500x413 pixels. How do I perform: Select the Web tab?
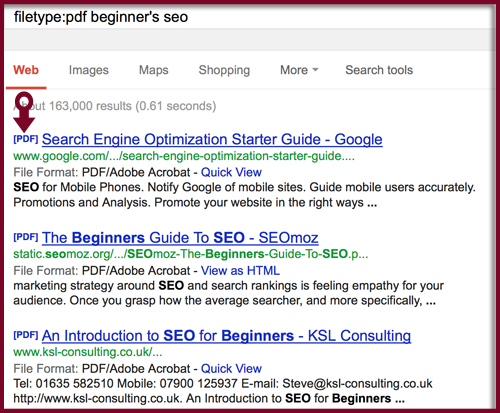coord(26,70)
